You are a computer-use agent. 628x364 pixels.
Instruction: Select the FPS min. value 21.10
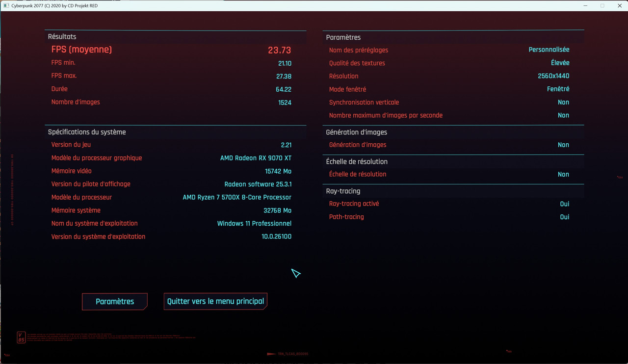coord(285,63)
